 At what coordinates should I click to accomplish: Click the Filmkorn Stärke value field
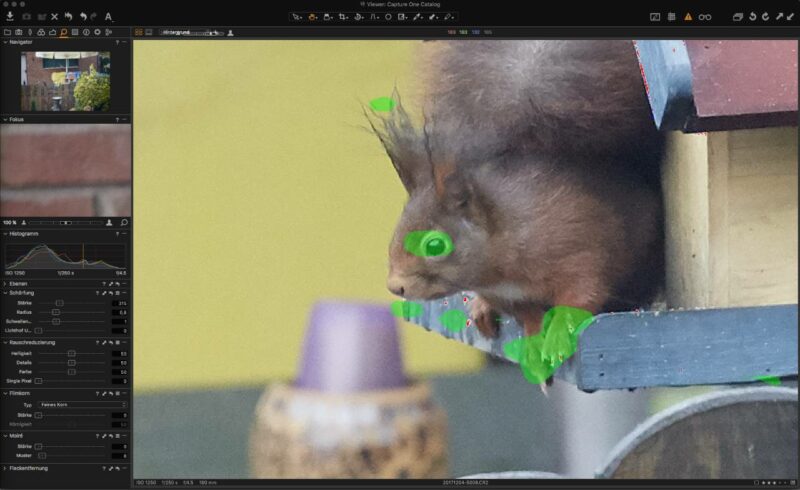pos(119,415)
